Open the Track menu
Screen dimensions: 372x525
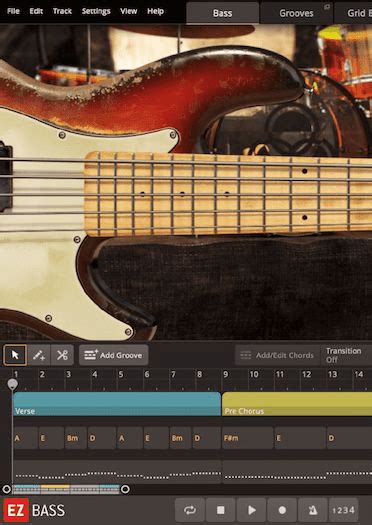[x=62, y=11]
